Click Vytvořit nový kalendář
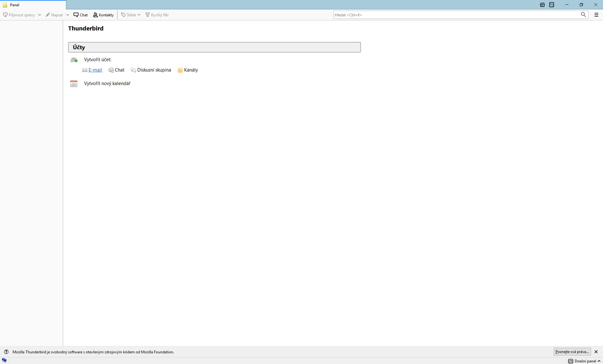 (107, 83)
